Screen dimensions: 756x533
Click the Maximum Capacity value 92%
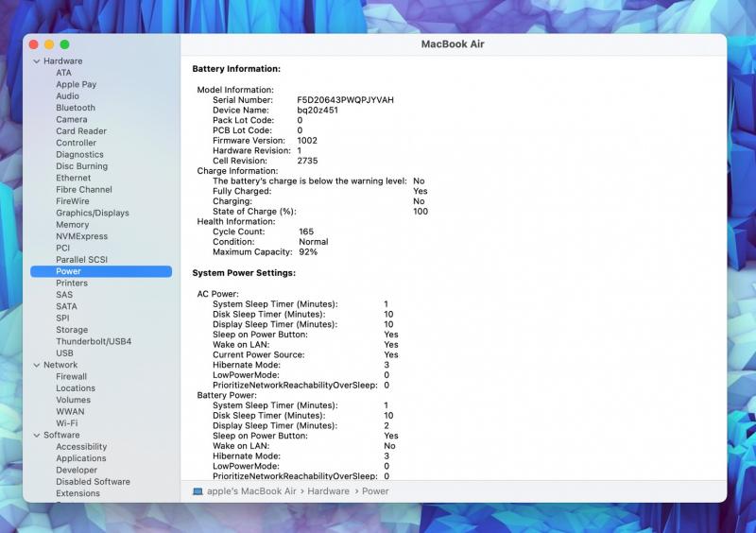coord(308,251)
